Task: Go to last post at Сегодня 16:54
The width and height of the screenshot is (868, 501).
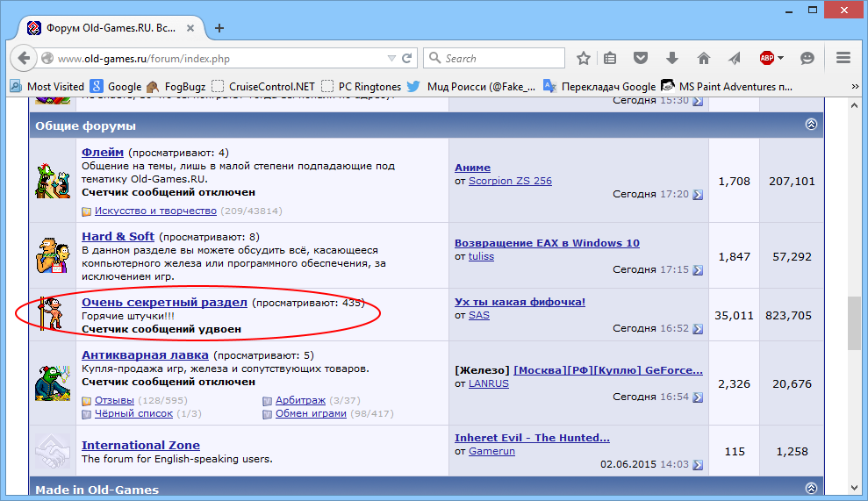Action: point(698,397)
